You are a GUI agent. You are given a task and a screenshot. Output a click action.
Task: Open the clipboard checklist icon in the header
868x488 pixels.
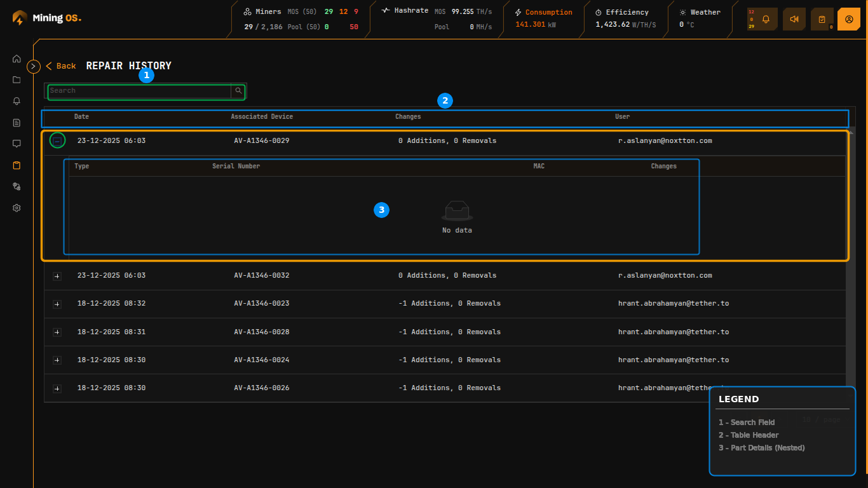pyautogui.click(x=822, y=19)
